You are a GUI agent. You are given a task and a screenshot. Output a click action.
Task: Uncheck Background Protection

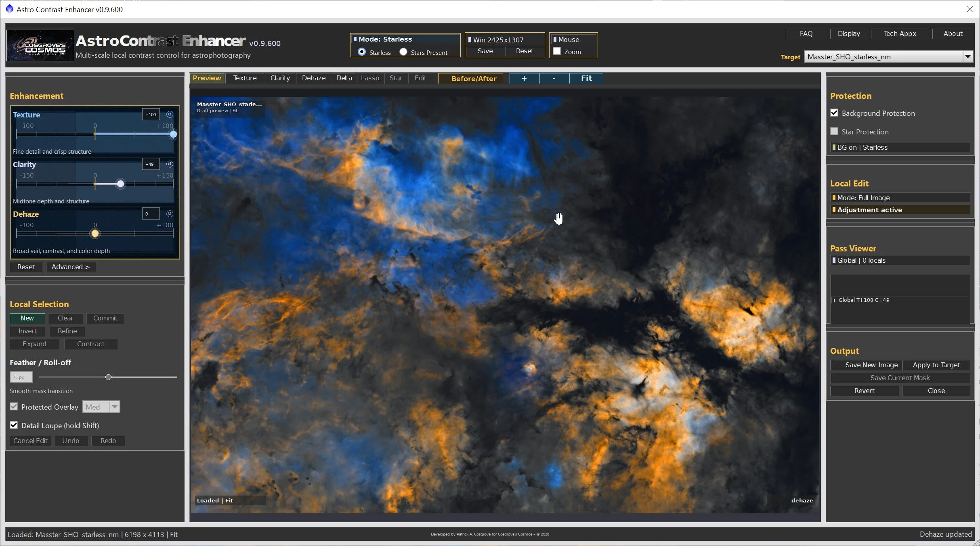click(x=834, y=113)
